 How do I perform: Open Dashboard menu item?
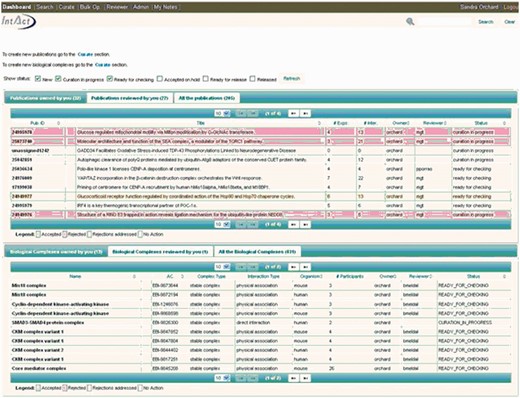click(17, 7)
